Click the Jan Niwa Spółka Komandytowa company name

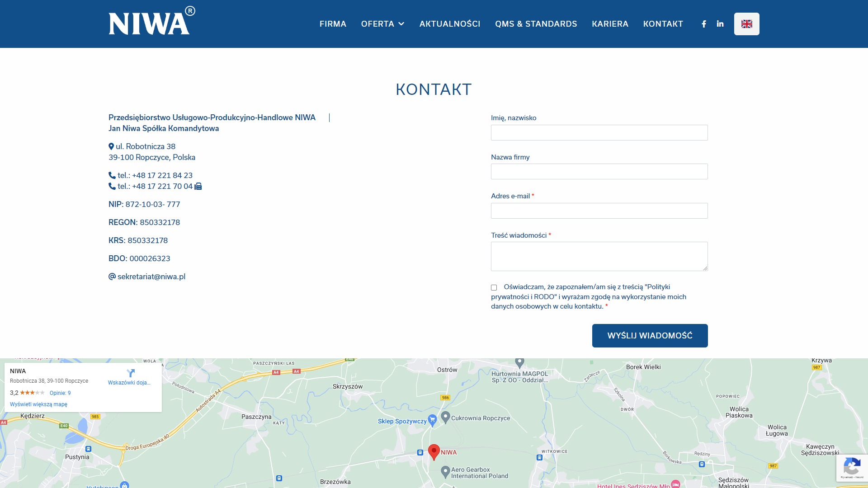coord(164,128)
